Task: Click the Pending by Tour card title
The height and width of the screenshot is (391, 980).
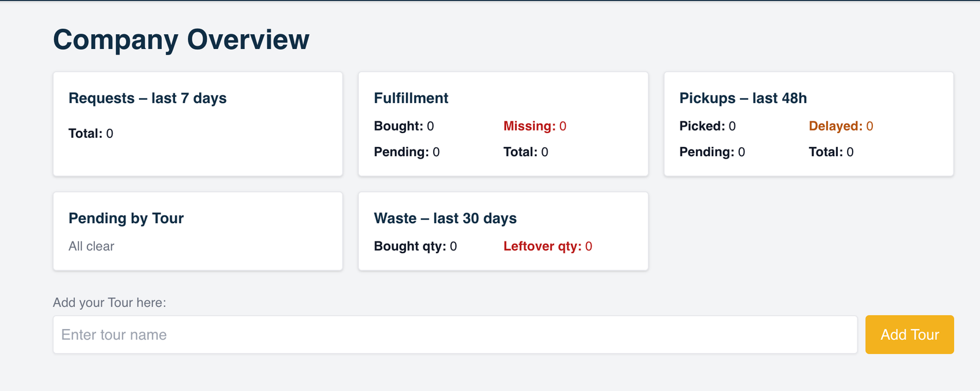Action: point(126,219)
